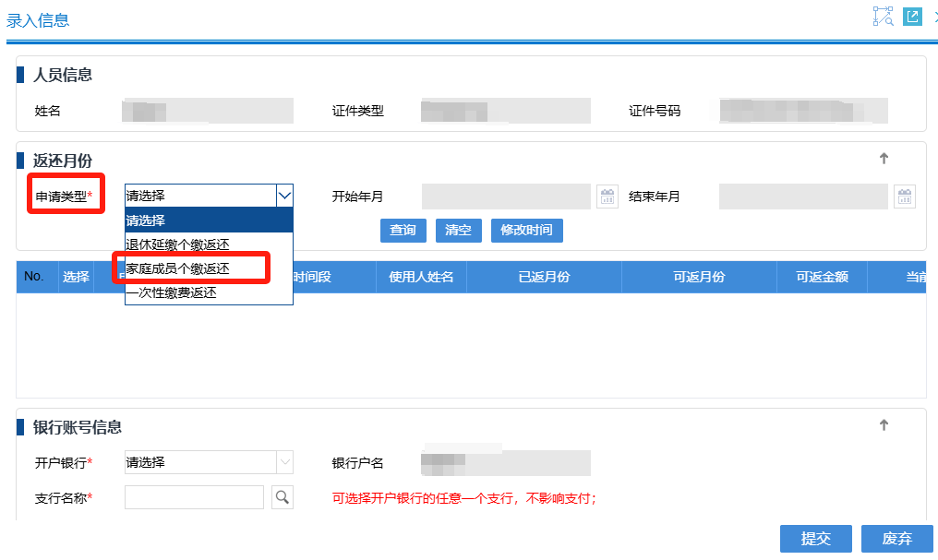Submit the form with 提交
This screenshot has height=560, width=938.
[x=815, y=539]
